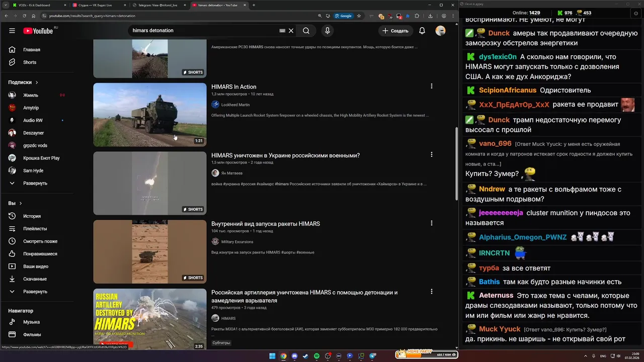The height and width of the screenshot is (362, 644).
Task: Click the Создать button
Action: [x=396, y=31]
